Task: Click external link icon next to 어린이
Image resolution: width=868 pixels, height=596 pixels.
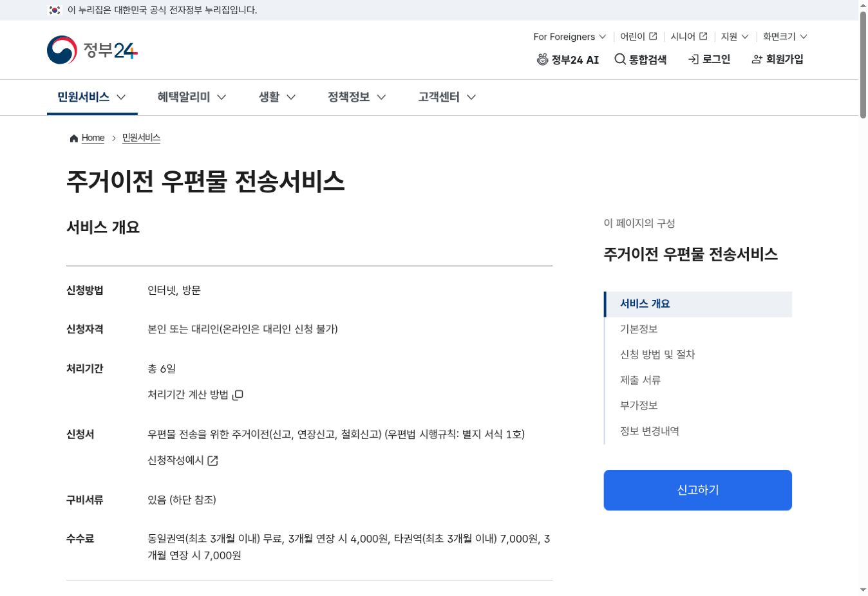Action: pyautogui.click(x=653, y=36)
